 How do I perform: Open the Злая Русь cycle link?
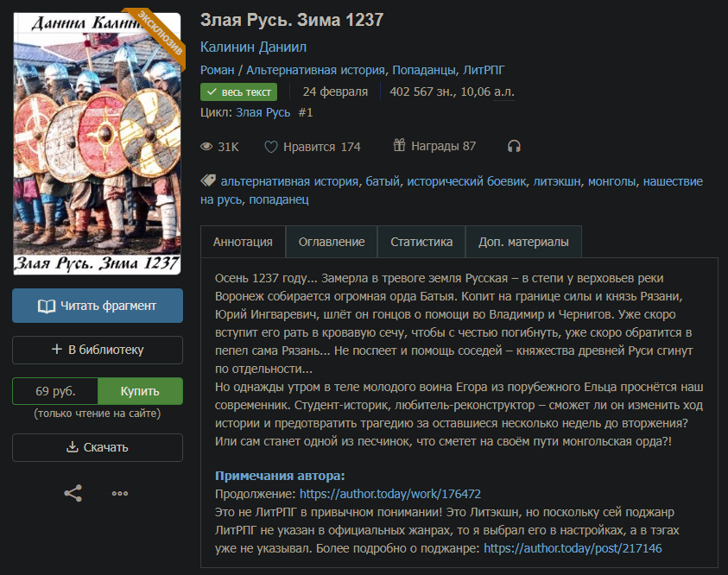(x=263, y=112)
